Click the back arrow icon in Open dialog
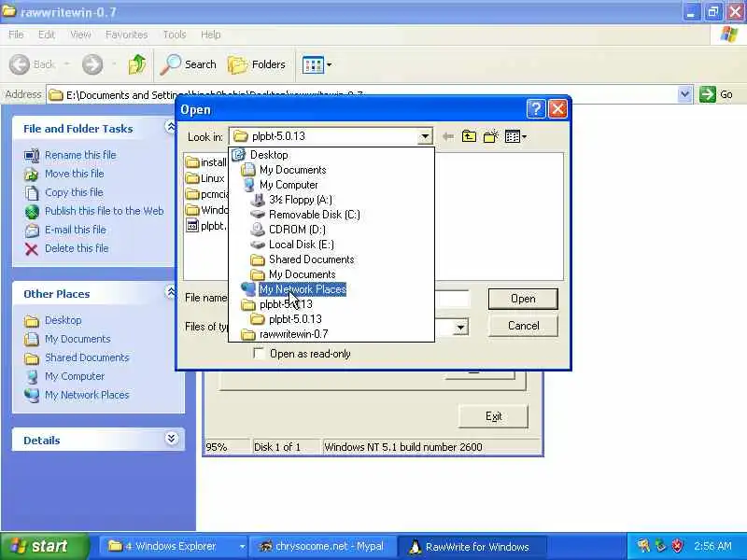 pos(448,137)
